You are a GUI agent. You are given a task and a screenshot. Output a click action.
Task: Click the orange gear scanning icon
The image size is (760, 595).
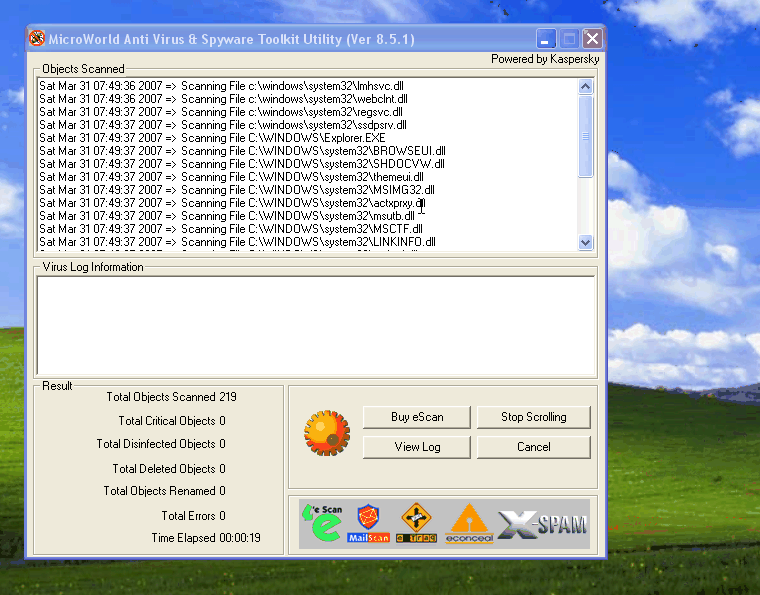tap(327, 433)
